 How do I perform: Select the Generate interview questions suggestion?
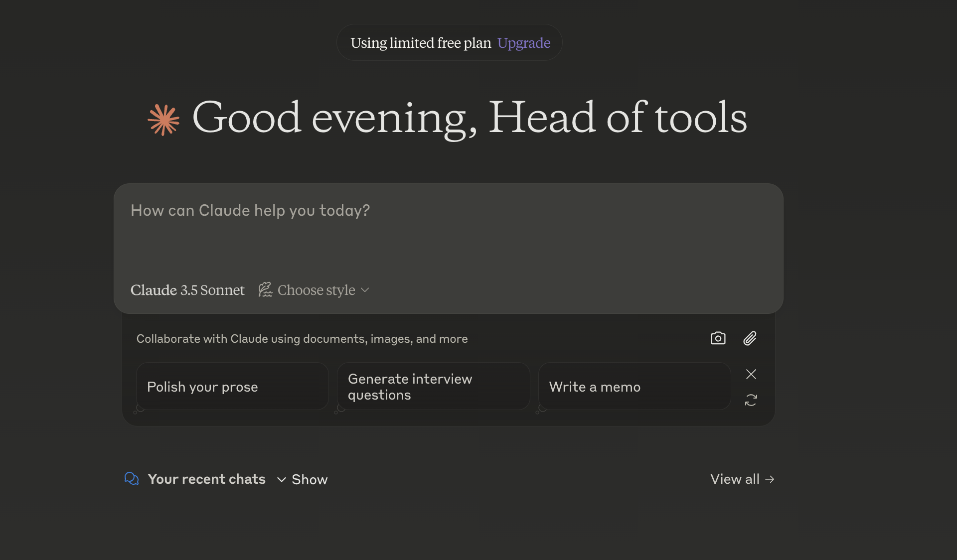(433, 387)
